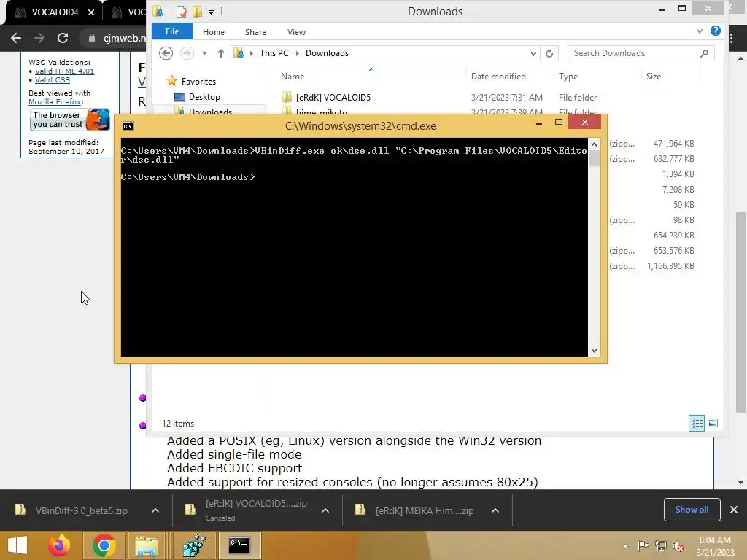The image size is (747, 560).
Task: Sort by Date modified column
Action: [498, 76]
